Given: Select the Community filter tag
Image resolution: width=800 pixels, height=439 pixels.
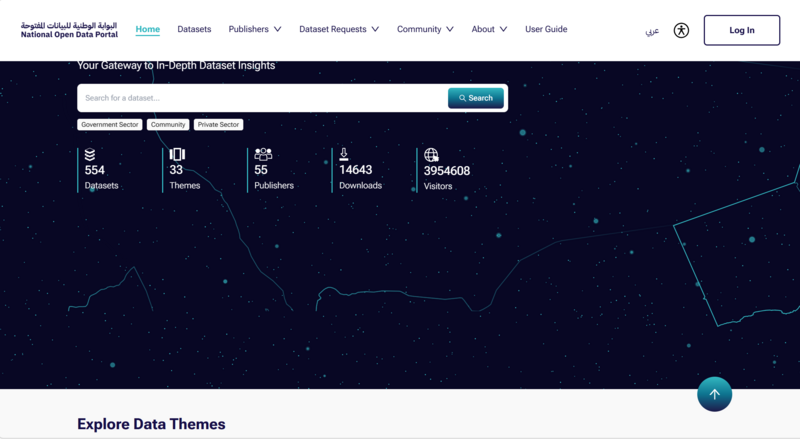Looking at the screenshot, I should (x=168, y=125).
